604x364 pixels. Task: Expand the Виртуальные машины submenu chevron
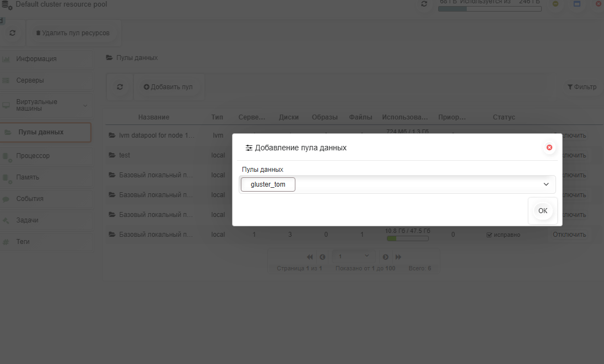[85, 105]
